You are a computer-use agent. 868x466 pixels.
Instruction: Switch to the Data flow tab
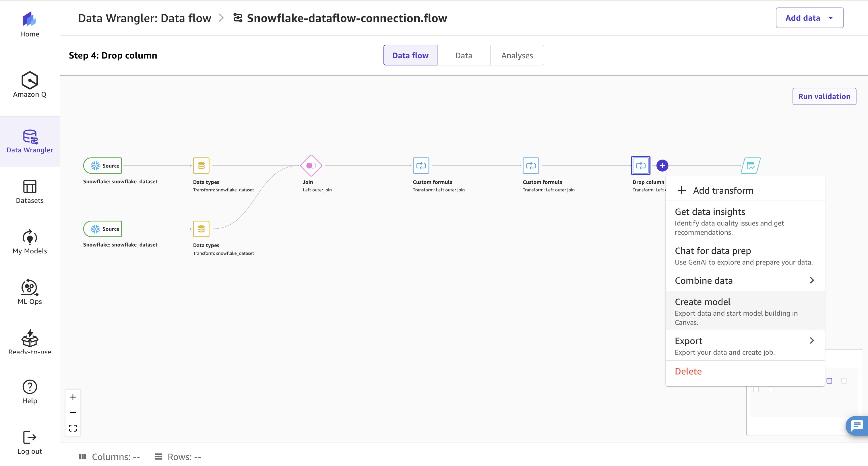410,55
